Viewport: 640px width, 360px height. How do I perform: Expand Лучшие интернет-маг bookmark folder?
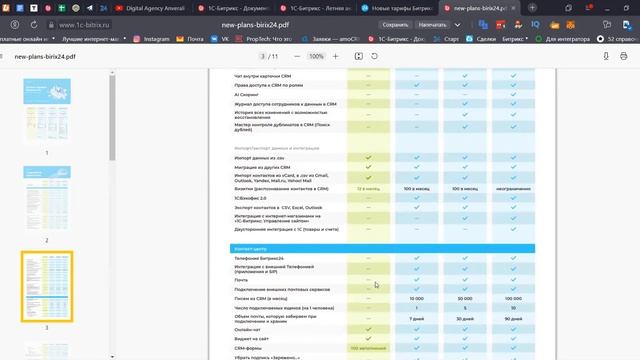pos(94,39)
